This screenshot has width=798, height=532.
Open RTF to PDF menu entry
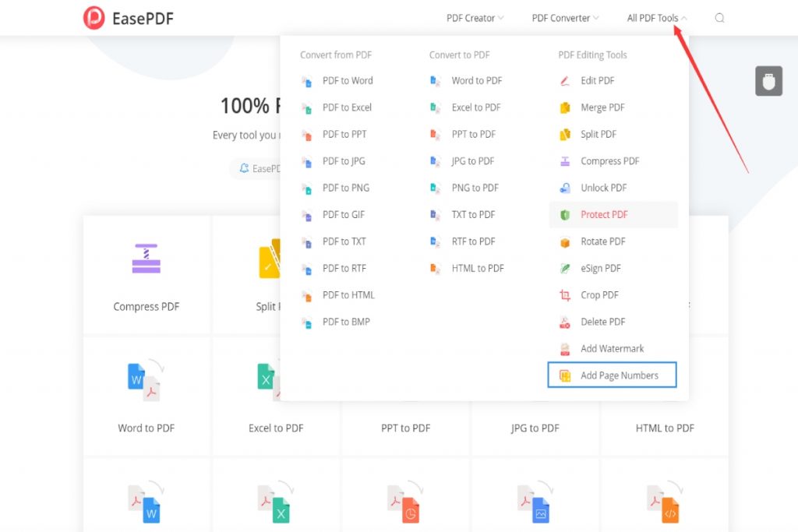[473, 241]
